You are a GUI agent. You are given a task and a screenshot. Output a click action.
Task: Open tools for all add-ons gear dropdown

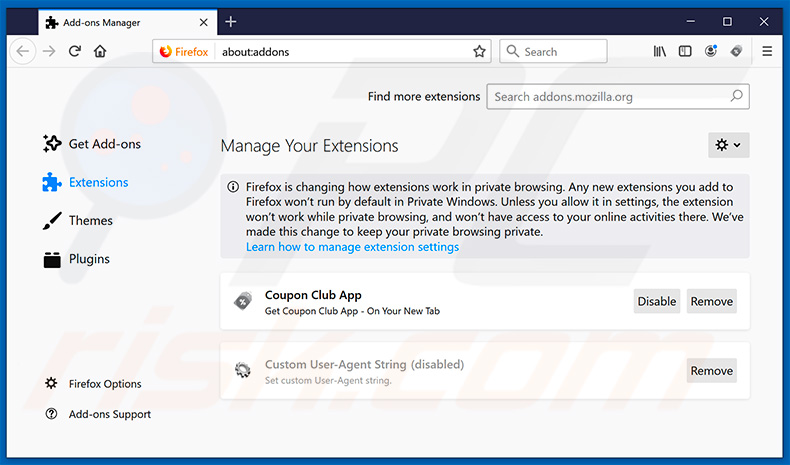729,145
